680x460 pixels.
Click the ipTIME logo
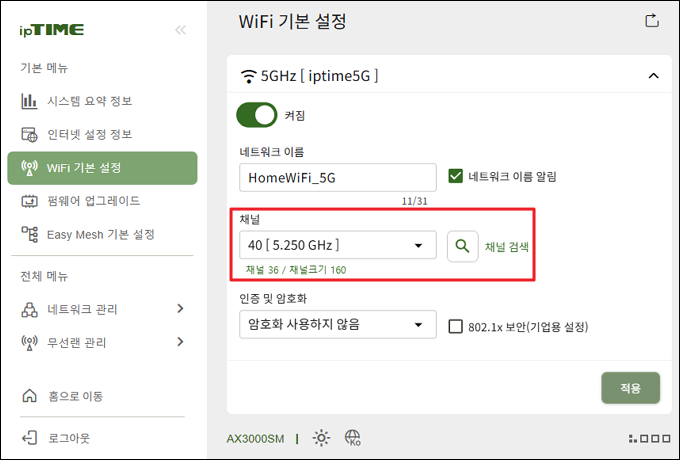pyautogui.click(x=52, y=30)
